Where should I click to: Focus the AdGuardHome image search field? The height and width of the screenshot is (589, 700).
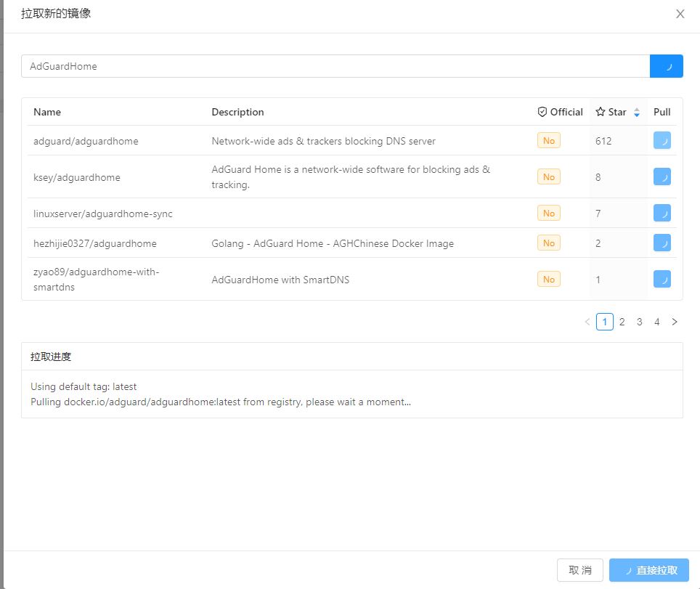click(x=335, y=66)
